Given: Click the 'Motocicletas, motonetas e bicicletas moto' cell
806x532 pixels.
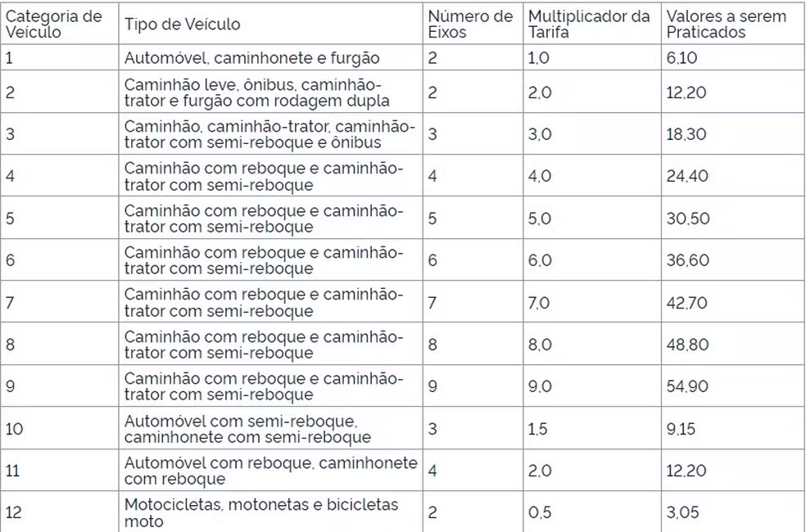Looking at the screenshot, I should coord(271,512).
